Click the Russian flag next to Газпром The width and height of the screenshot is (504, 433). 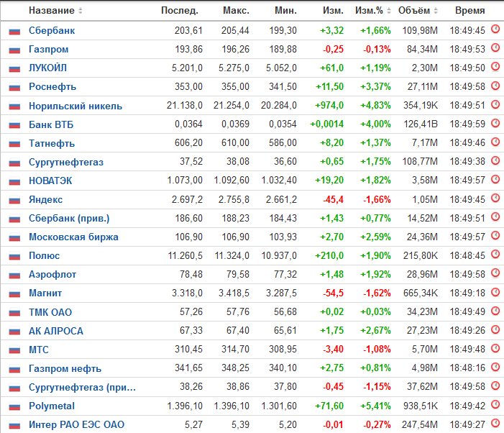pyautogui.click(x=14, y=50)
